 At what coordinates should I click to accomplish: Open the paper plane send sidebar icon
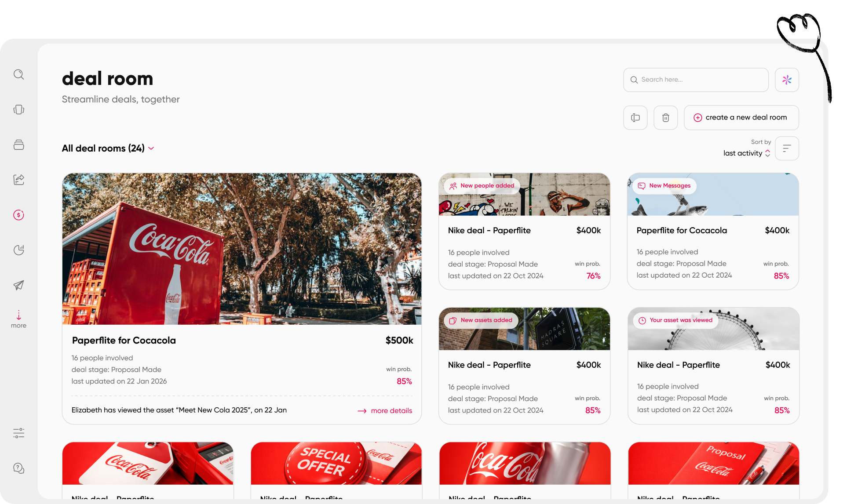pyautogui.click(x=18, y=285)
